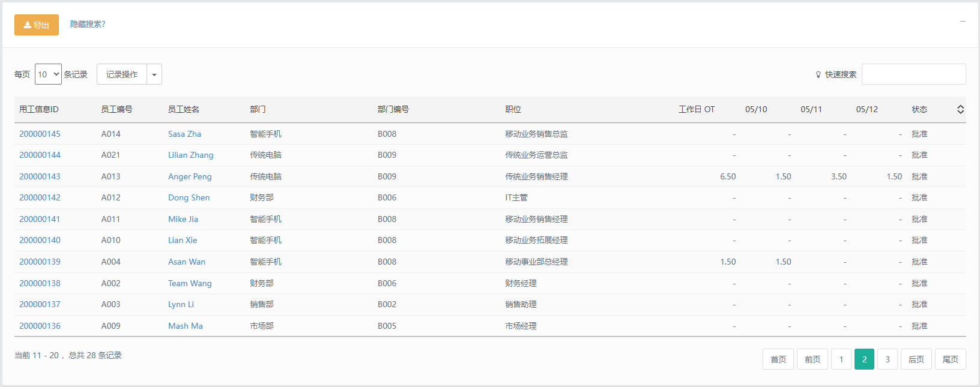The image size is (980, 387).
Task: Open the records-per-page dropdown
Action: (48, 74)
